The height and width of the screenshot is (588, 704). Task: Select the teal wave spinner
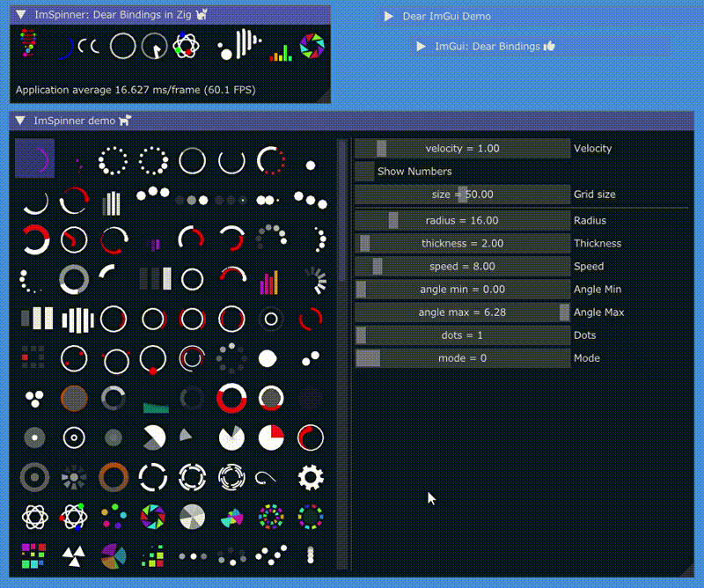click(156, 406)
